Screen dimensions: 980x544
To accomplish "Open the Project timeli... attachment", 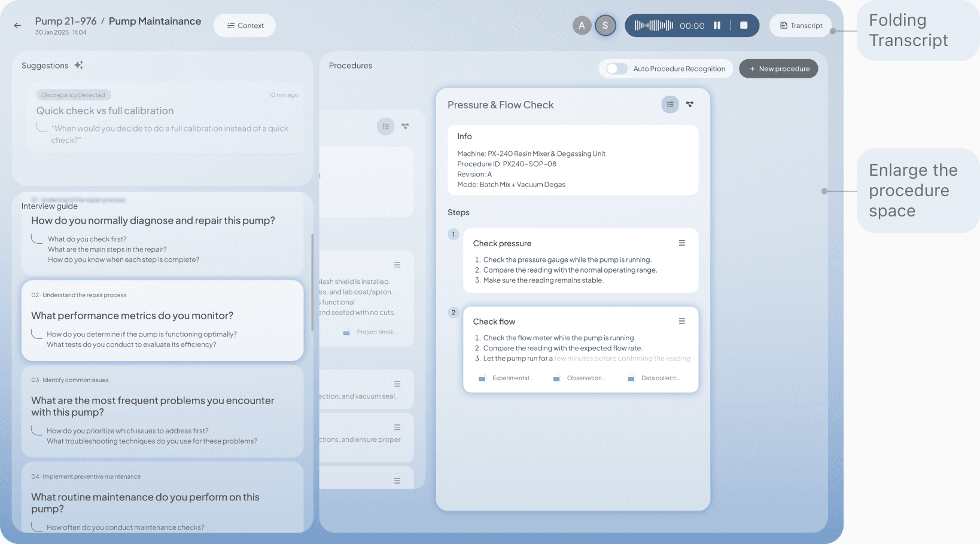I will pyautogui.click(x=370, y=332).
